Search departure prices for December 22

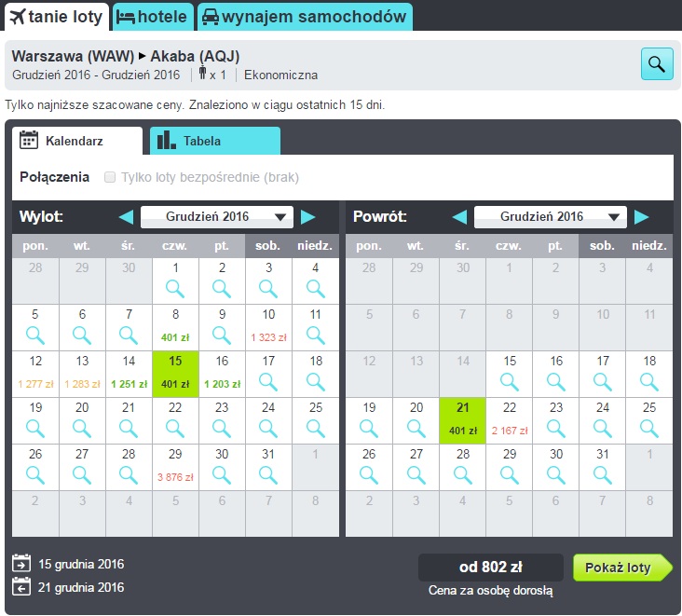pos(175,429)
